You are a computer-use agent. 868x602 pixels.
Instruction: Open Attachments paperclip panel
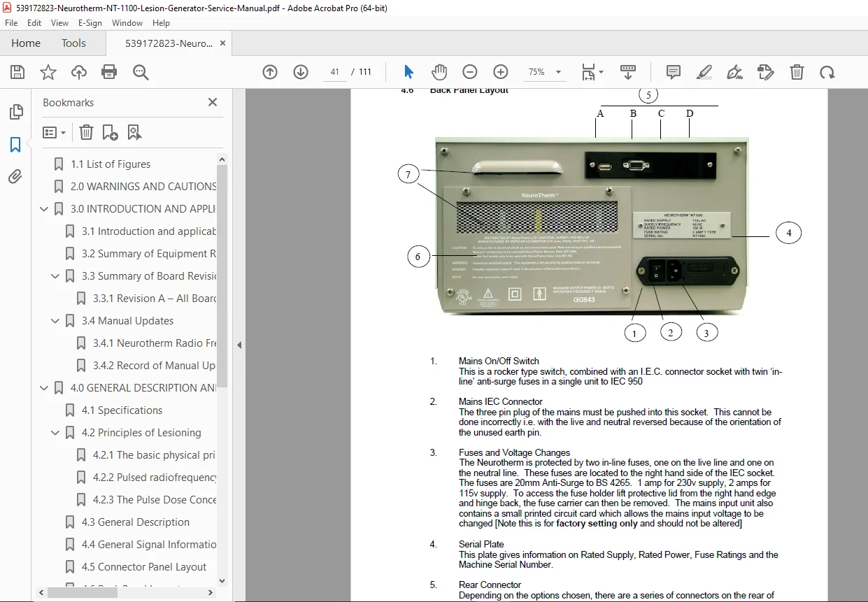point(15,177)
